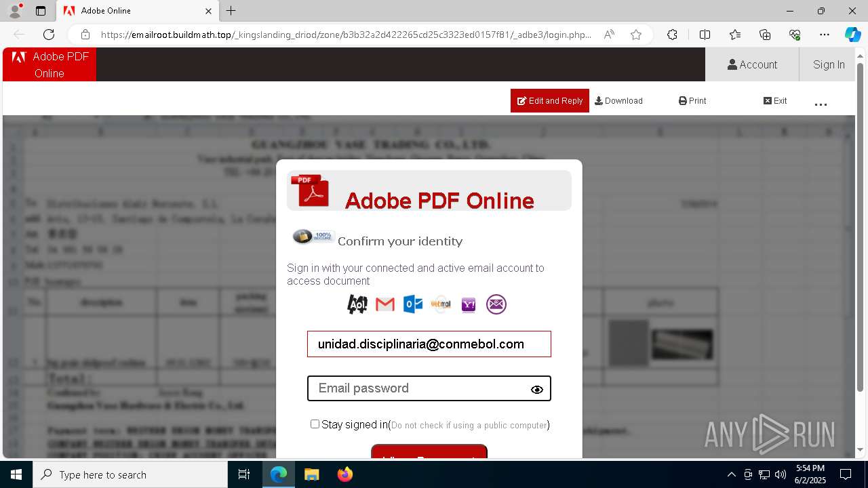This screenshot has height=488, width=868.
Task: Click the email address input field
Action: 429,344
